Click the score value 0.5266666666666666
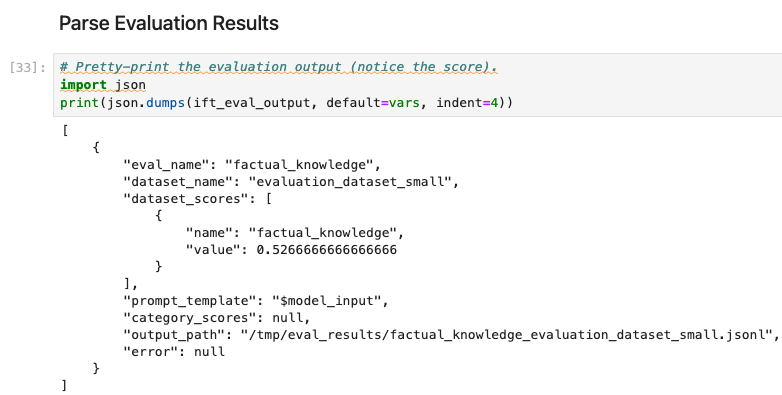 click(x=327, y=250)
